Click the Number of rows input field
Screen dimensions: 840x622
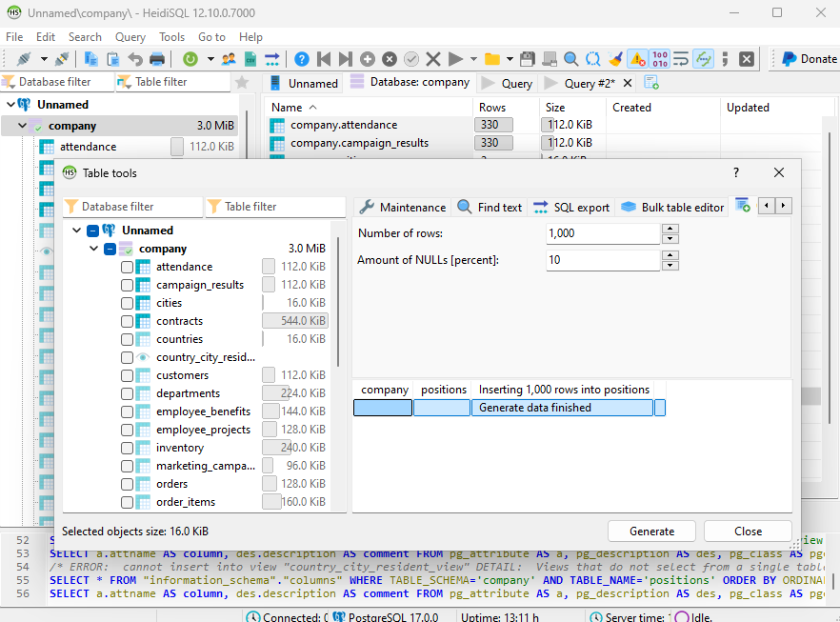(x=603, y=233)
